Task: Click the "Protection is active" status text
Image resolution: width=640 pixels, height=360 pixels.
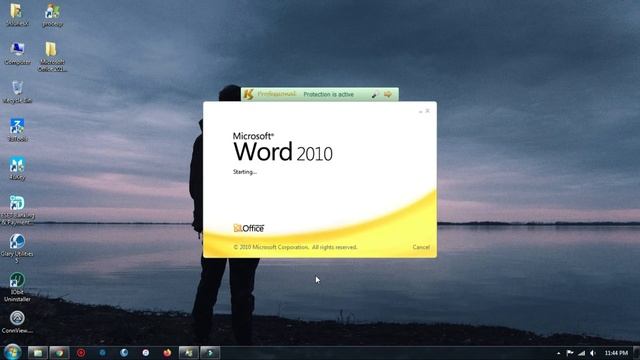Action: point(329,94)
